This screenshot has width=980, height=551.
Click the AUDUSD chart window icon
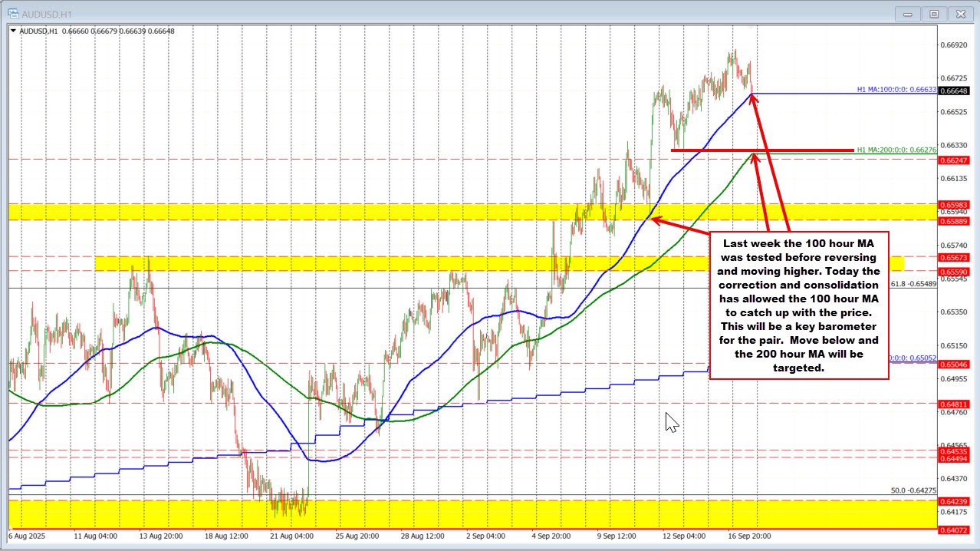click(12, 13)
